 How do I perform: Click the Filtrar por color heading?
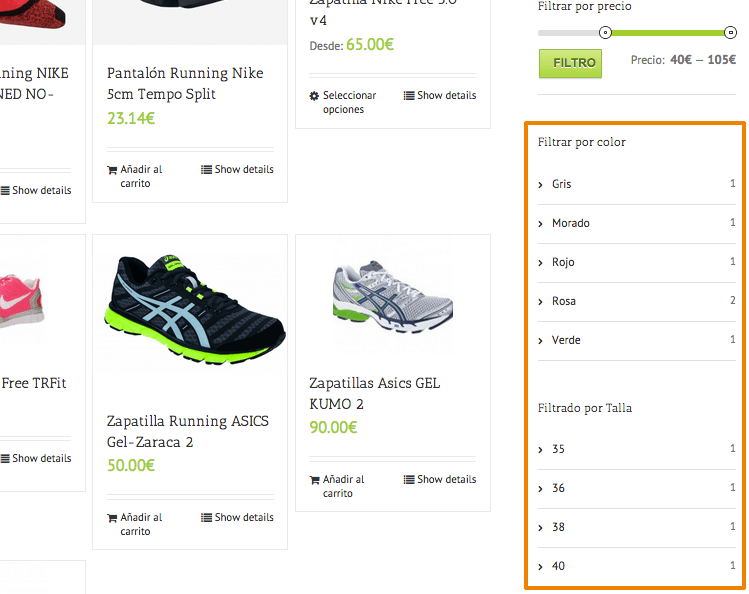(582, 142)
